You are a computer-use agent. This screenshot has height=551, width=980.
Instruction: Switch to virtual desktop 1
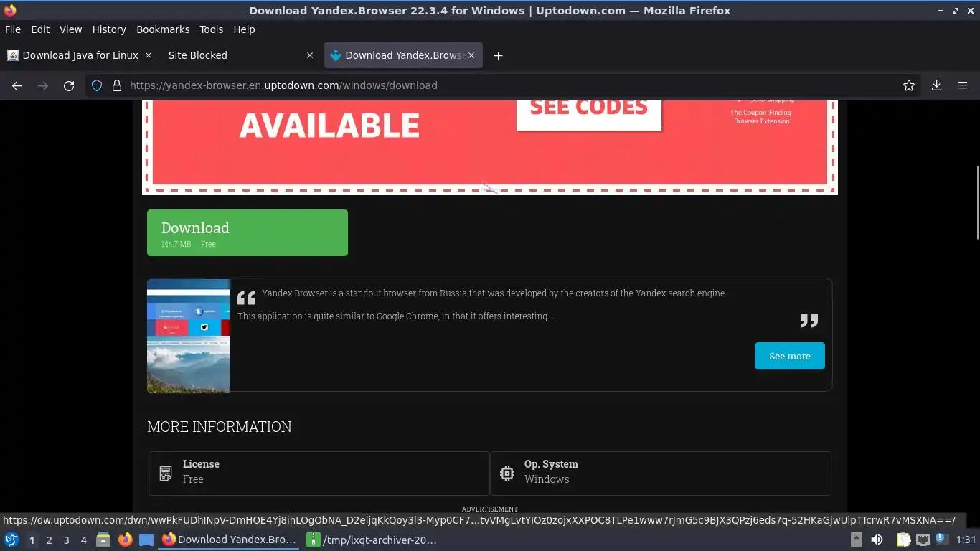tap(32, 540)
